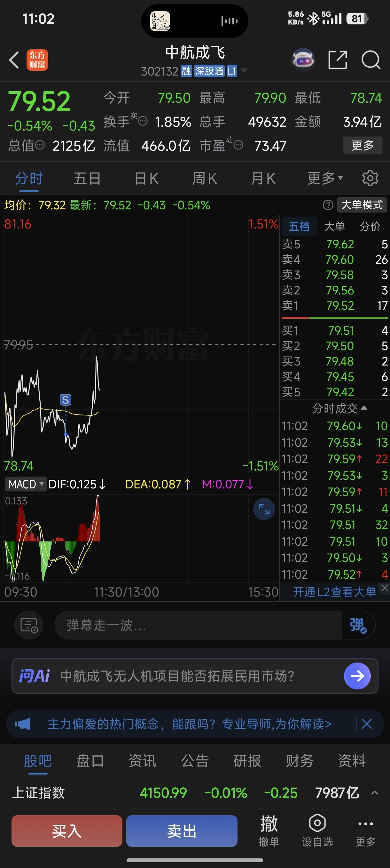Tap the 79.59 trade with volume 22
This screenshot has height=868, width=390.
click(334, 459)
